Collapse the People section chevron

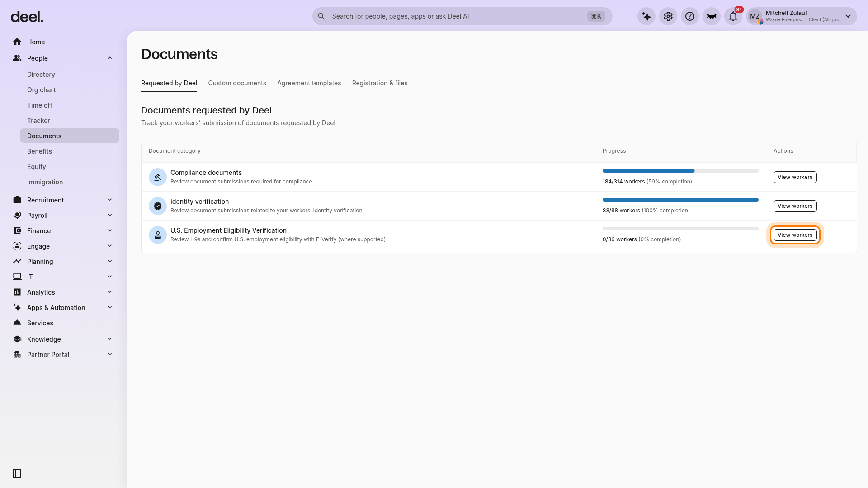(110, 58)
